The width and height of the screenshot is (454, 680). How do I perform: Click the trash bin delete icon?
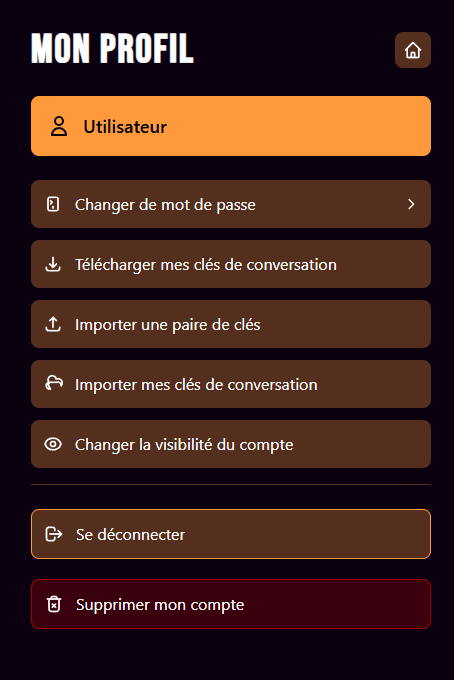[x=54, y=604]
